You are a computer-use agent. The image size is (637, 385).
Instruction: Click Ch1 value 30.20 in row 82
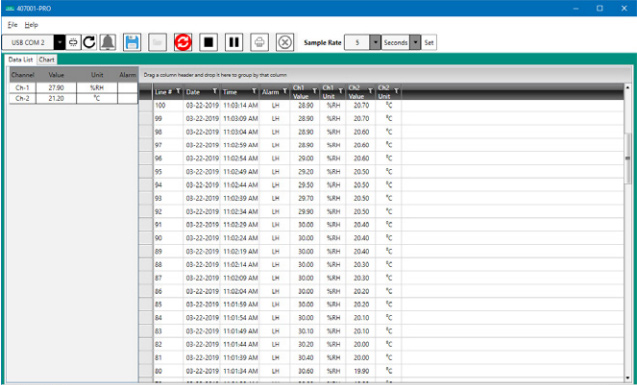tap(306, 344)
